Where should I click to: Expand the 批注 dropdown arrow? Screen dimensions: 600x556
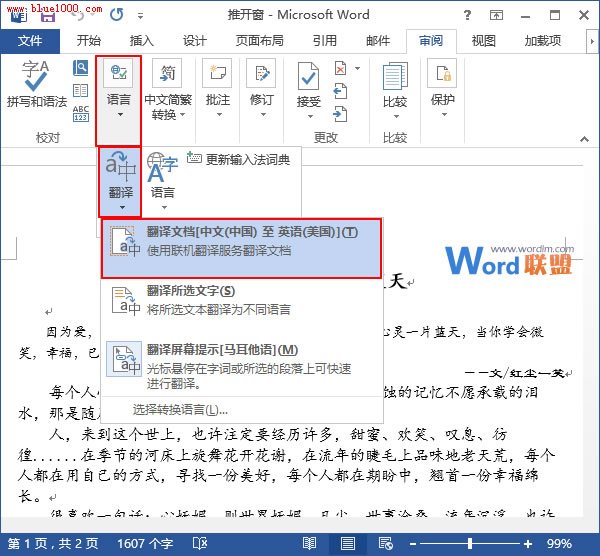(x=219, y=114)
